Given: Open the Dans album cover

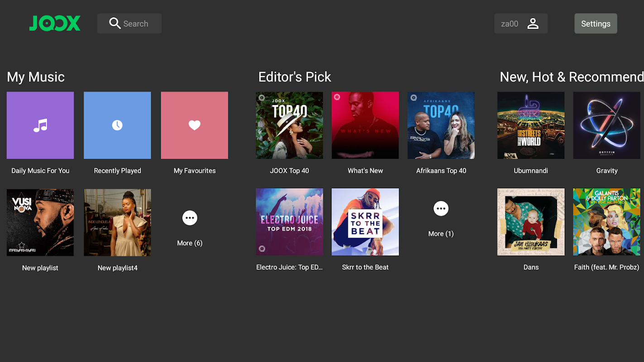Looking at the screenshot, I should pos(531,222).
